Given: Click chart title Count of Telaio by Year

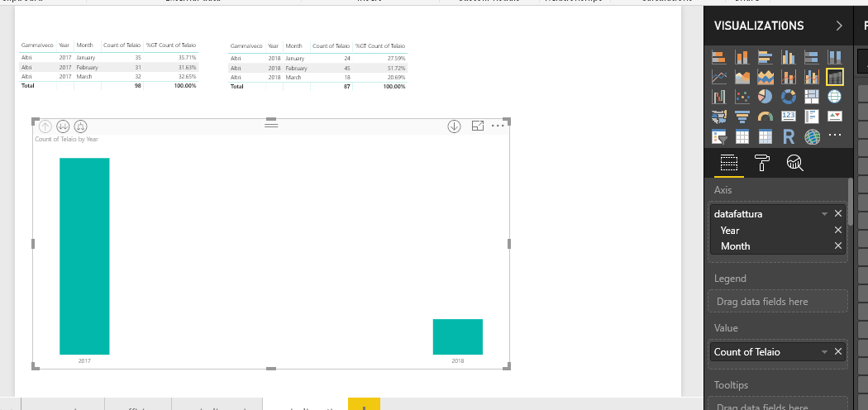Looking at the screenshot, I should pyautogui.click(x=66, y=140).
